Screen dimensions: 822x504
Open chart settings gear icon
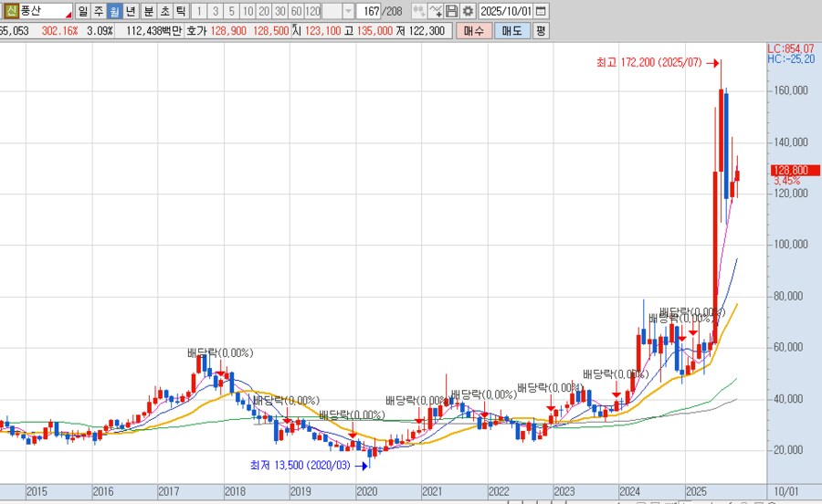pos(468,12)
